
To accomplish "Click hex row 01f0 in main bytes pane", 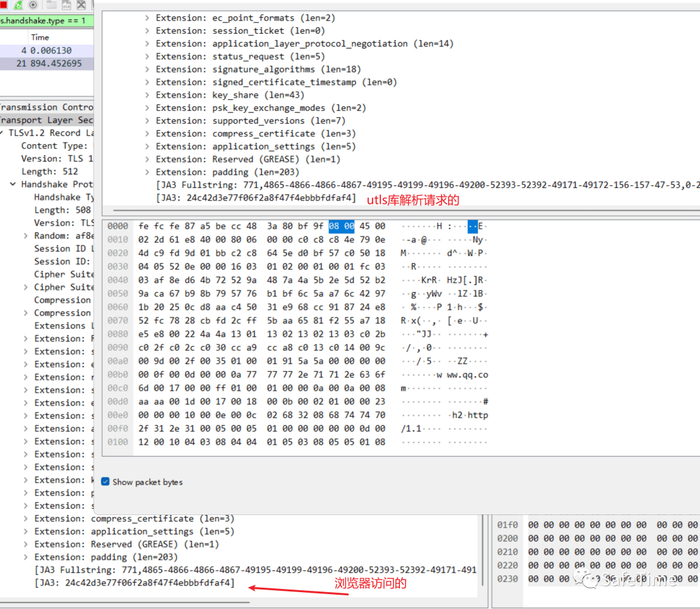I will (507, 525).
